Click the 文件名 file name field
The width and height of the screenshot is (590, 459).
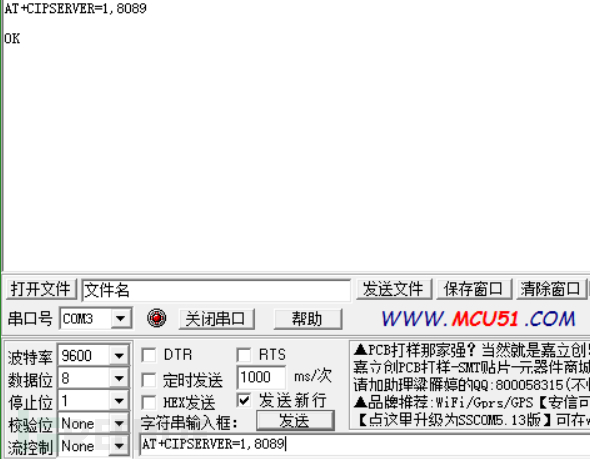point(216,290)
